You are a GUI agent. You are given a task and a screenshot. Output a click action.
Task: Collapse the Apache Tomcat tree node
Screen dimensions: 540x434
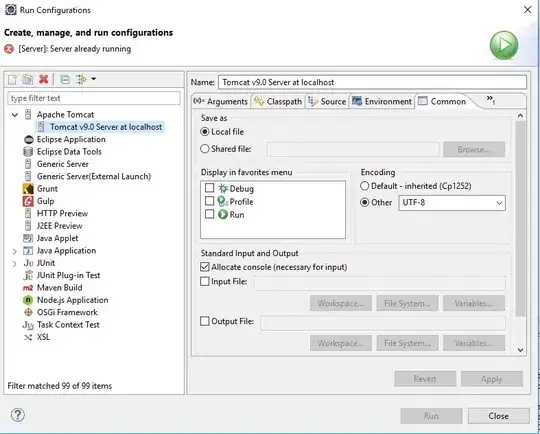(x=15, y=115)
